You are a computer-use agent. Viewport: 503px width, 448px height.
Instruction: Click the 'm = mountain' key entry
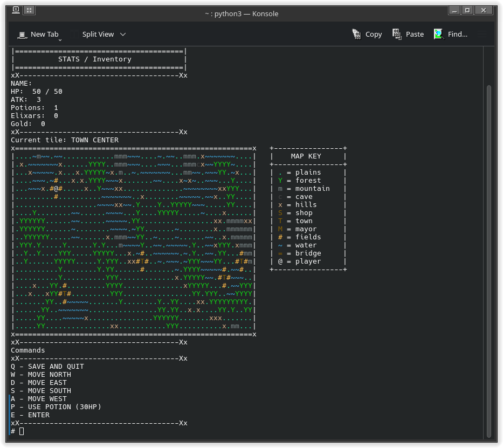[x=304, y=189]
